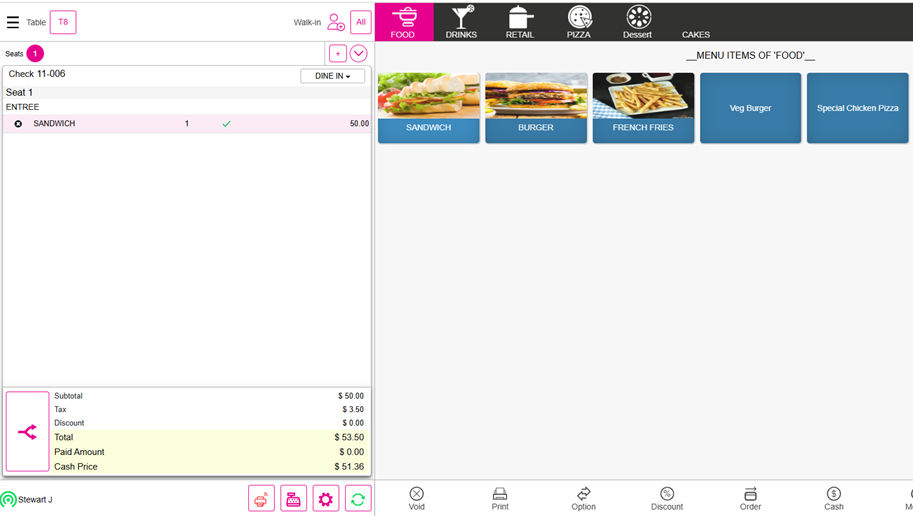This screenshot has width=913, height=516.
Task: Switch to the PIZZA category tab
Action: [579, 22]
